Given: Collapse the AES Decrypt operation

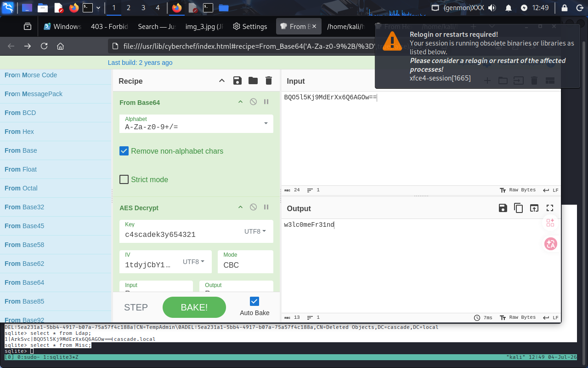Looking at the screenshot, I should [x=240, y=207].
